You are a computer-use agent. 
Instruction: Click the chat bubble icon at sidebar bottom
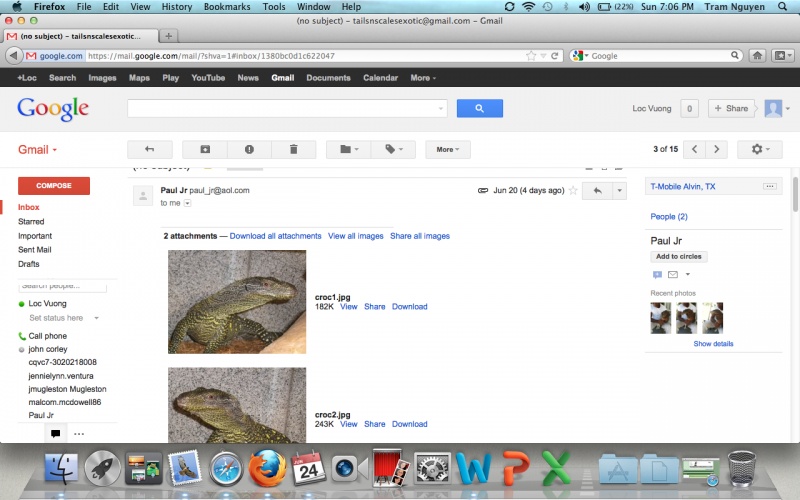pos(56,434)
